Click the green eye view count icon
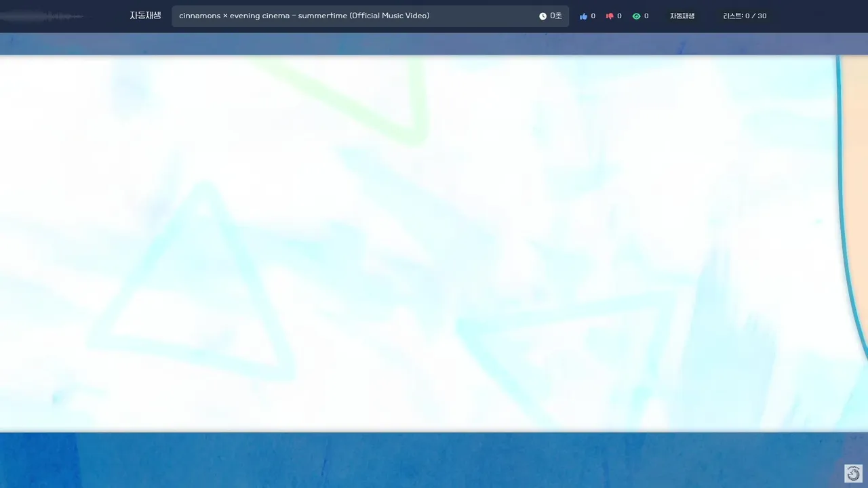 coord(636,16)
